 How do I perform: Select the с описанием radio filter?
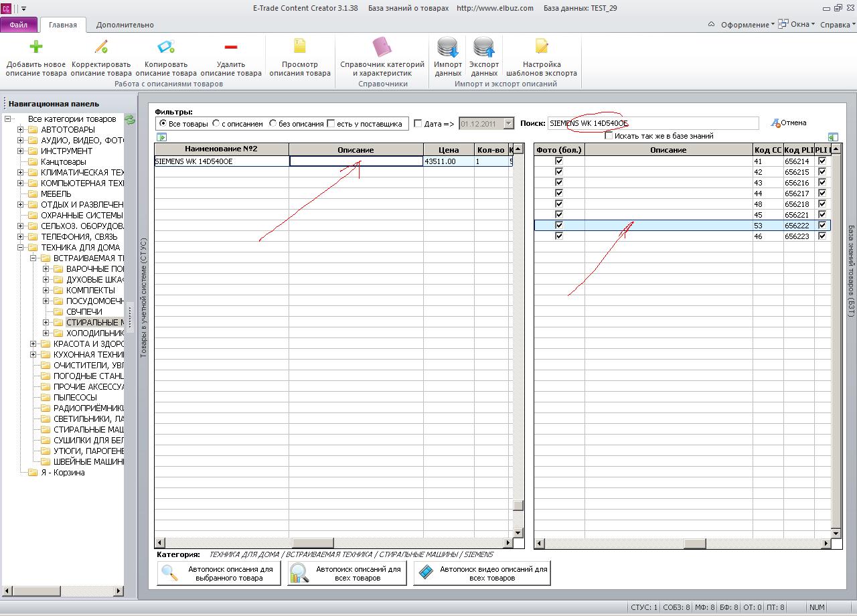216,124
